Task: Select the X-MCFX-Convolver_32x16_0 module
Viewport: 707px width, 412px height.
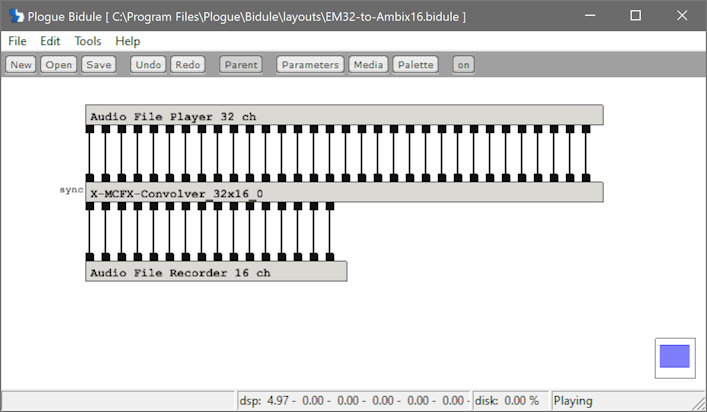Action: point(344,192)
